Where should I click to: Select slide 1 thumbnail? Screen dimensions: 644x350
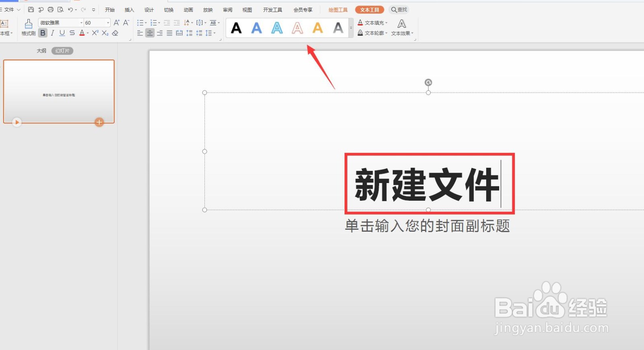[x=59, y=91]
